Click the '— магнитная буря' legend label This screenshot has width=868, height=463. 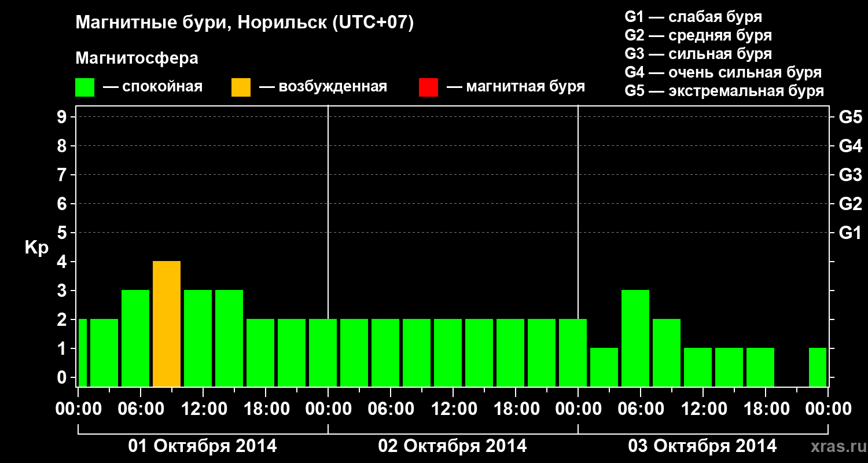click(x=516, y=87)
